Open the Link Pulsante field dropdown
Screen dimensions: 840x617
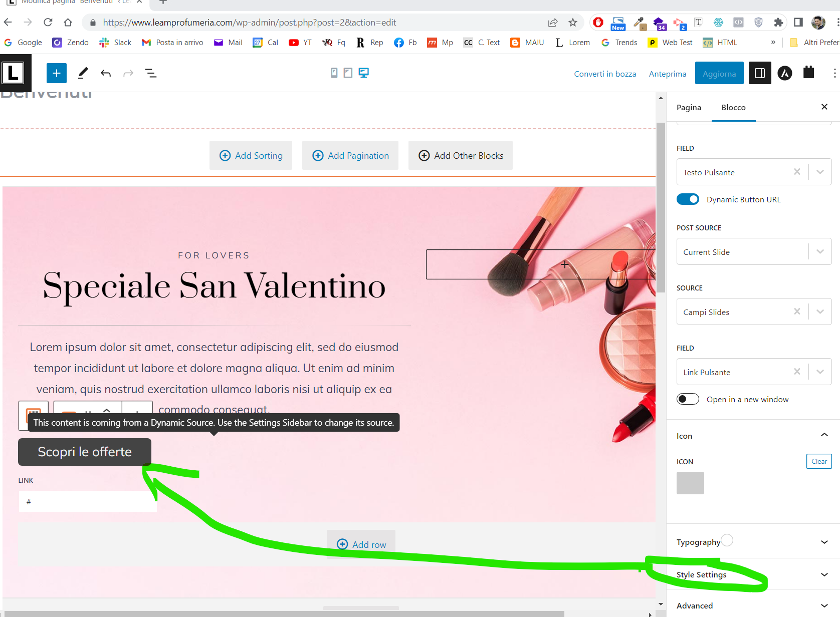820,372
